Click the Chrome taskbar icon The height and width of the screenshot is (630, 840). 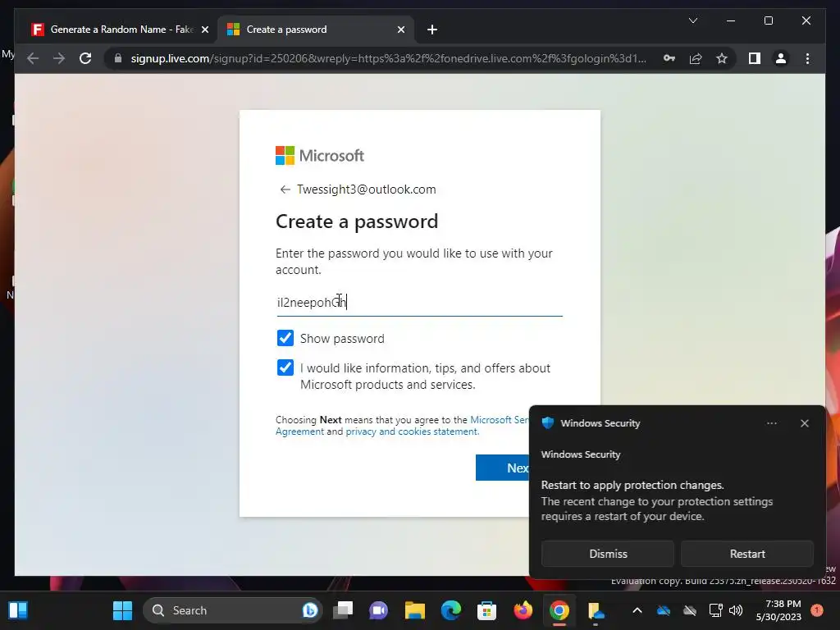coord(559,610)
